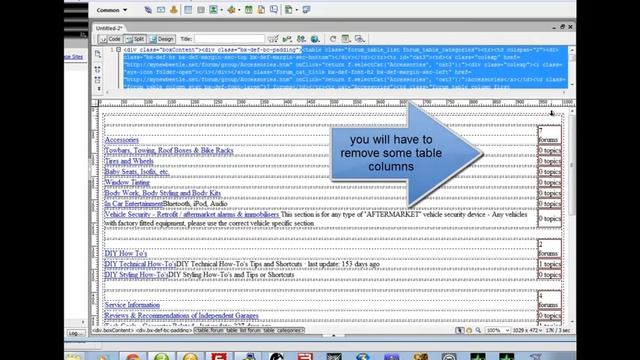This screenshot has height=360, width=640.
Task: Expand the Media dropdown arrow
Action: point(239,10)
